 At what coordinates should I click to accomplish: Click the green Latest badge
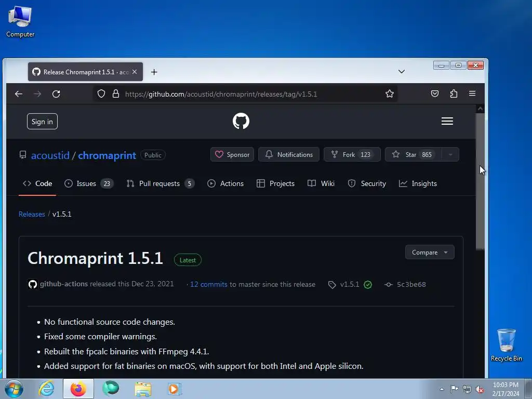[188, 260]
